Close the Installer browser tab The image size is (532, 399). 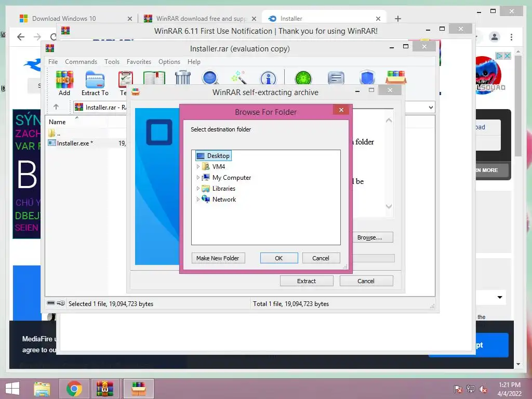(x=378, y=19)
